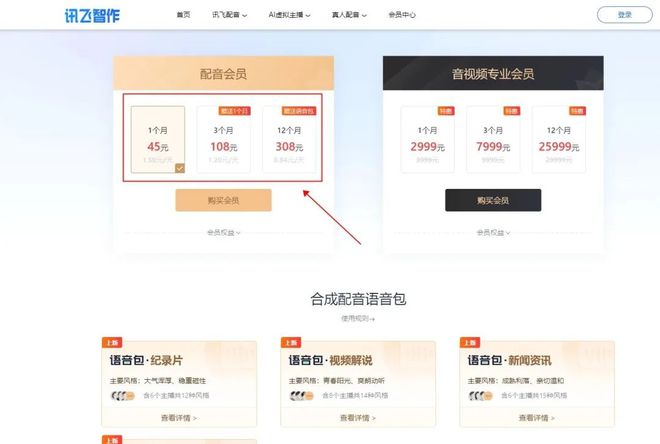Expand the 讯飞配音 dropdown menu
Viewport: 660px width, 444px height.
click(229, 15)
